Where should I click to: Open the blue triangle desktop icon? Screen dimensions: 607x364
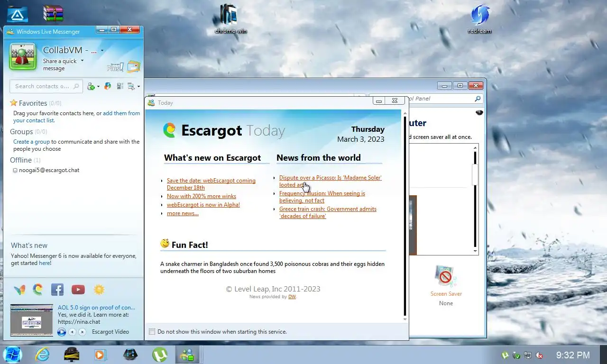[17, 14]
